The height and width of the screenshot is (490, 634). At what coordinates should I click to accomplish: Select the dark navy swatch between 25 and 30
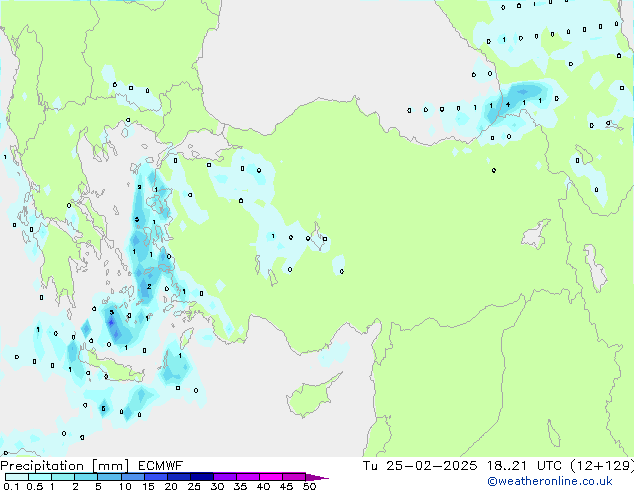(201, 477)
